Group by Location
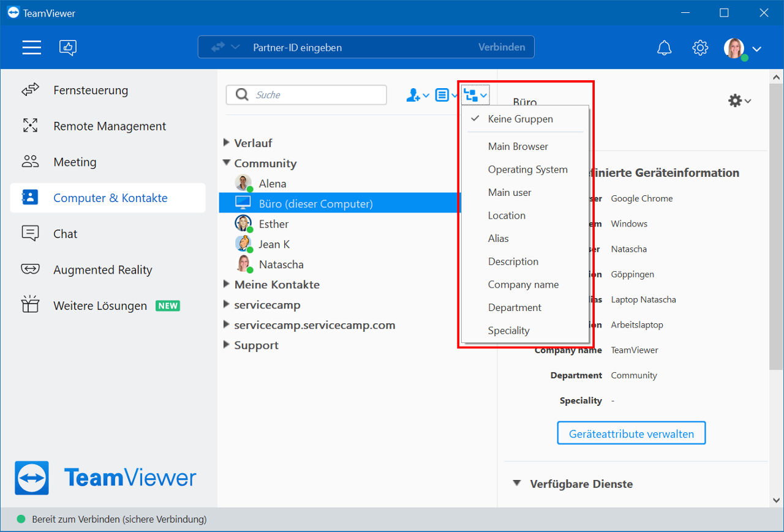This screenshot has width=784, height=532. tap(525, 215)
